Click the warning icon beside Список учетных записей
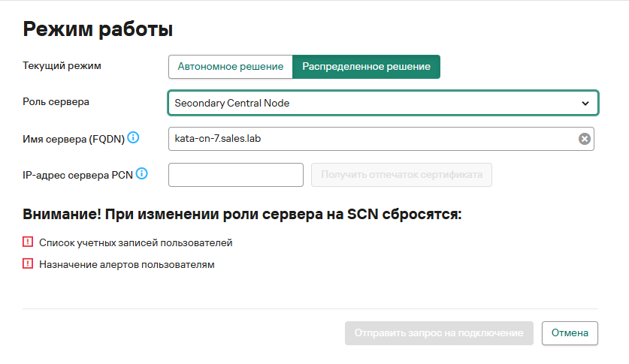 29,242
